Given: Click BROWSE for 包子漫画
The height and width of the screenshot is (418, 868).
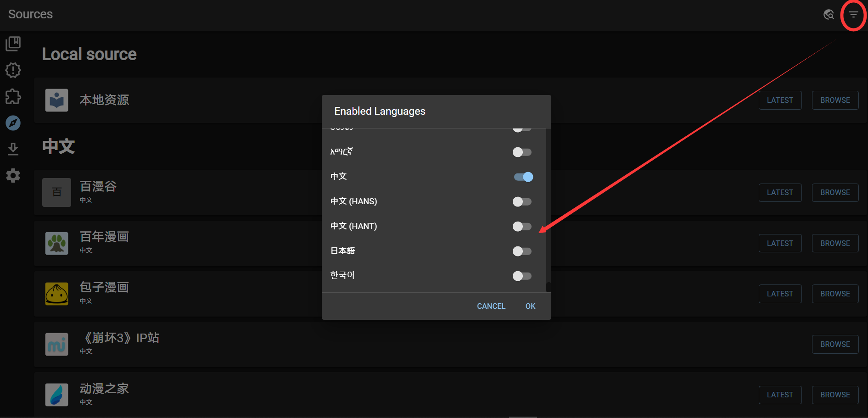Looking at the screenshot, I should 835,294.
